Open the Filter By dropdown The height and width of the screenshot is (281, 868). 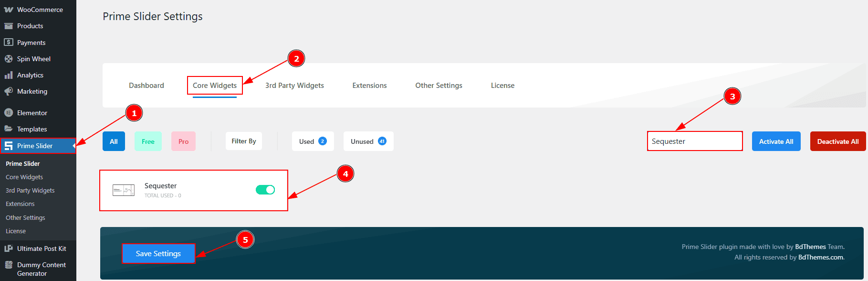[244, 141]
